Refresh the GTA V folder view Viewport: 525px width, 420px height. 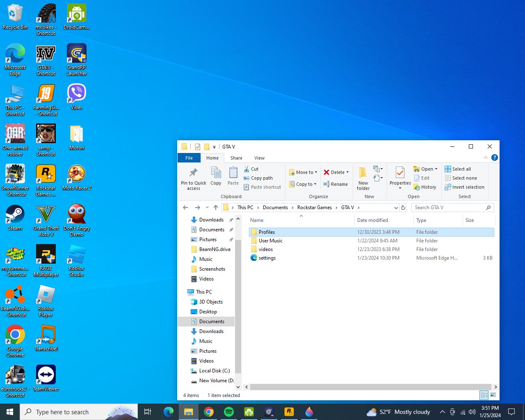point(403,208)
